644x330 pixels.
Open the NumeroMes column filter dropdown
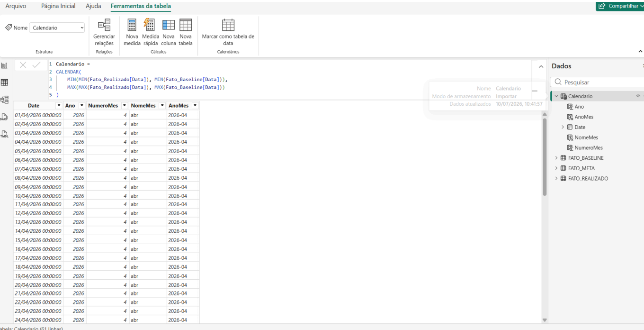(125, 105)
